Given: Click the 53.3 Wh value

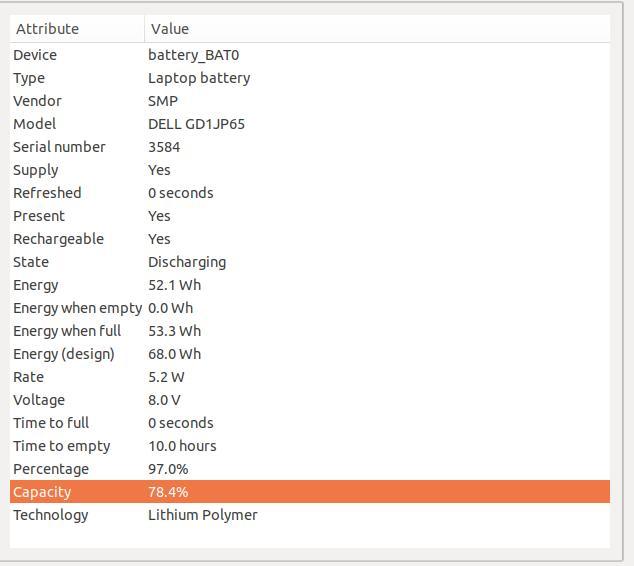Looking at the screenshot, I should (174, 332).
